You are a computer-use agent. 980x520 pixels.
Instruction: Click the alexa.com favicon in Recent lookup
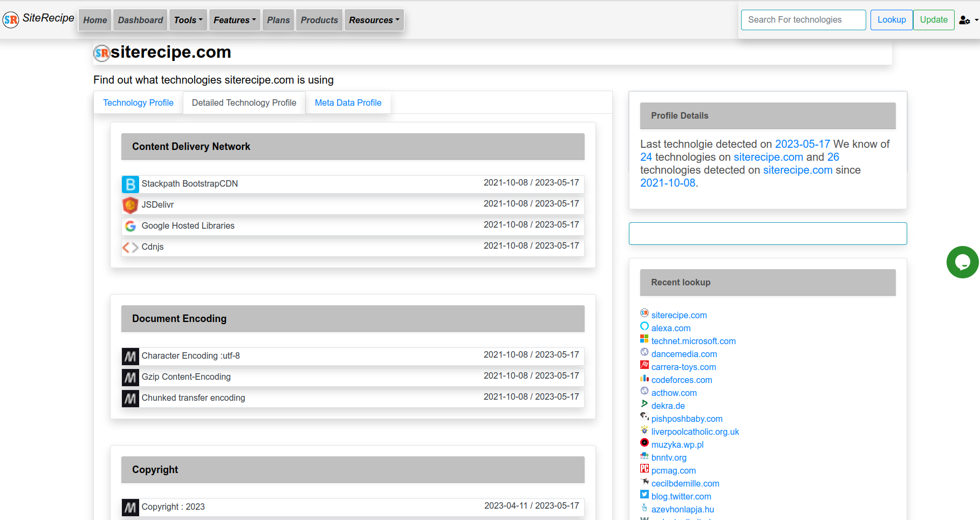click(645, 326)
